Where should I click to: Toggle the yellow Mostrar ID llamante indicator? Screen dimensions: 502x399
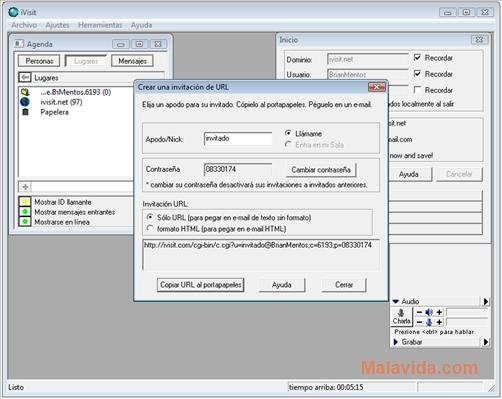coord(25,202)
